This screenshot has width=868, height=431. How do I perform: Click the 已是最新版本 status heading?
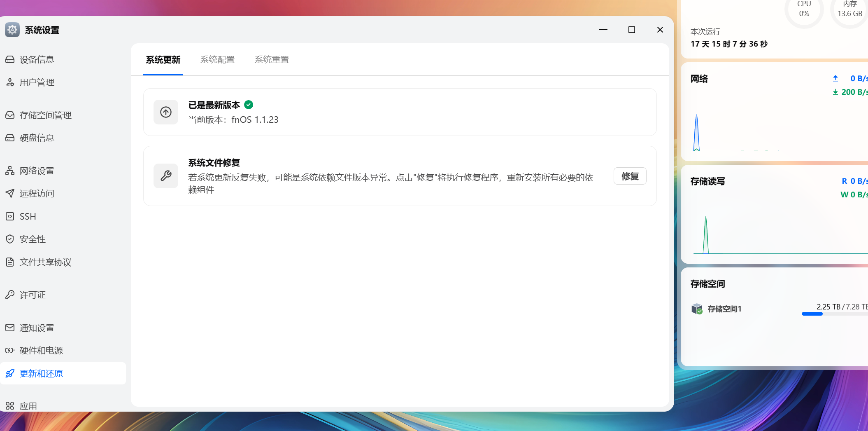[x=214, y=105]
